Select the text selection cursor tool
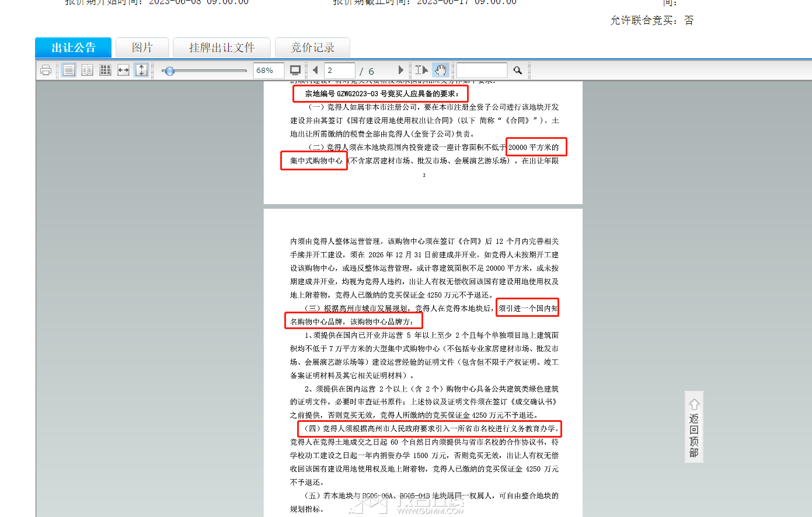Screen dimensions: 812x517 tap(421, 71)
